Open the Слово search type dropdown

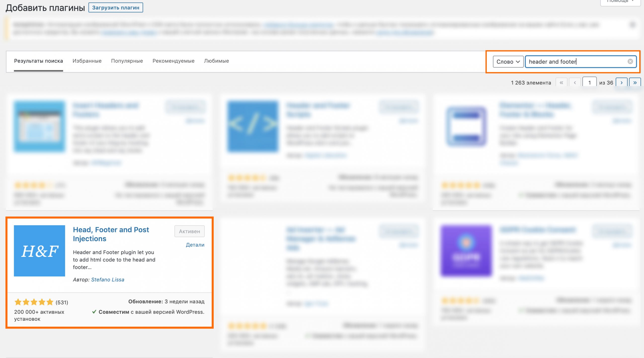508,62
